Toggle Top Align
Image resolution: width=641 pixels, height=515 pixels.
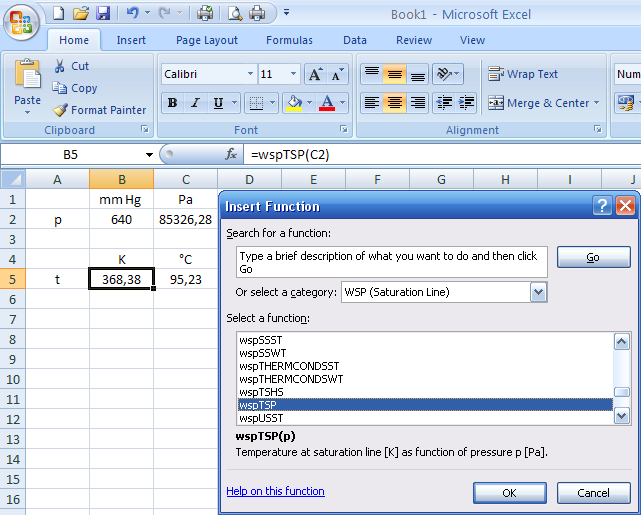[372, 74]
